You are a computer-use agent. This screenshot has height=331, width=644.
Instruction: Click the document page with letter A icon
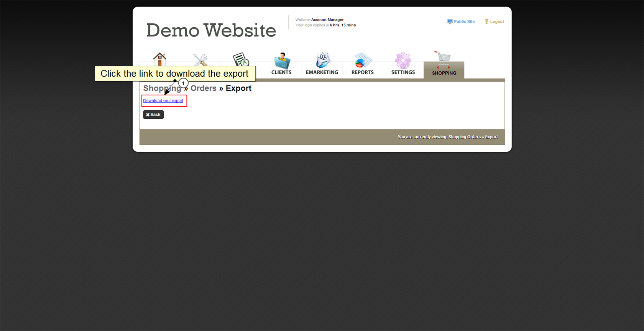click(x=241, y=59)
